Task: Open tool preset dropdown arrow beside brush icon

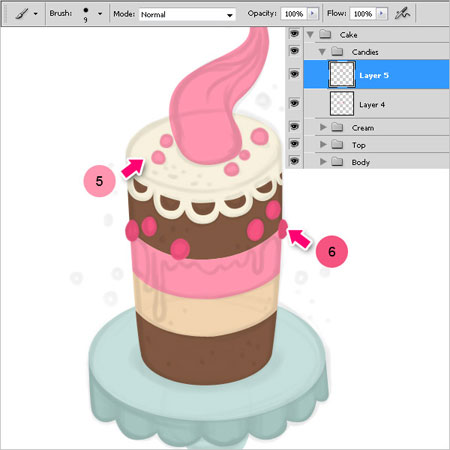Action: point(36,14)
